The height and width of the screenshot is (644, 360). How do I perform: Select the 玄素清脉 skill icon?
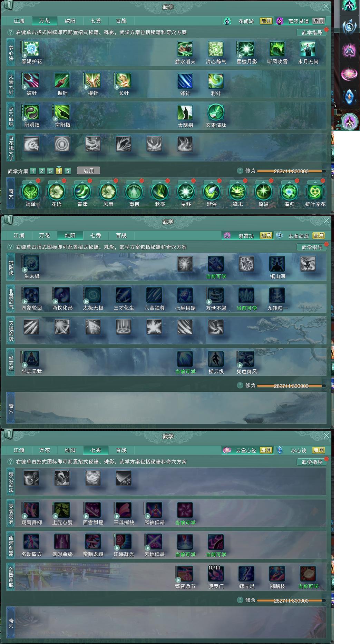216,113
